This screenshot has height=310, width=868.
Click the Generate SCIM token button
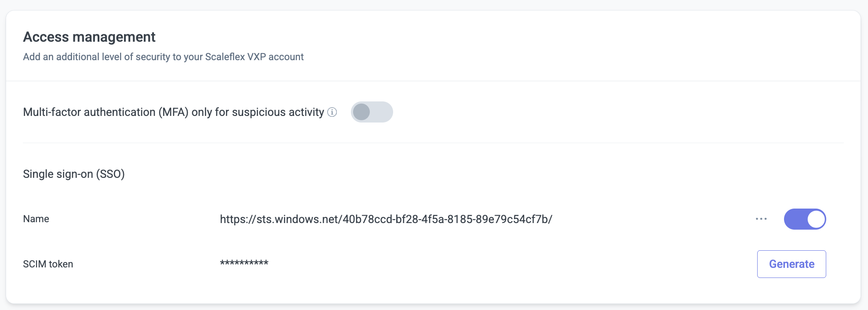[791, 264]
